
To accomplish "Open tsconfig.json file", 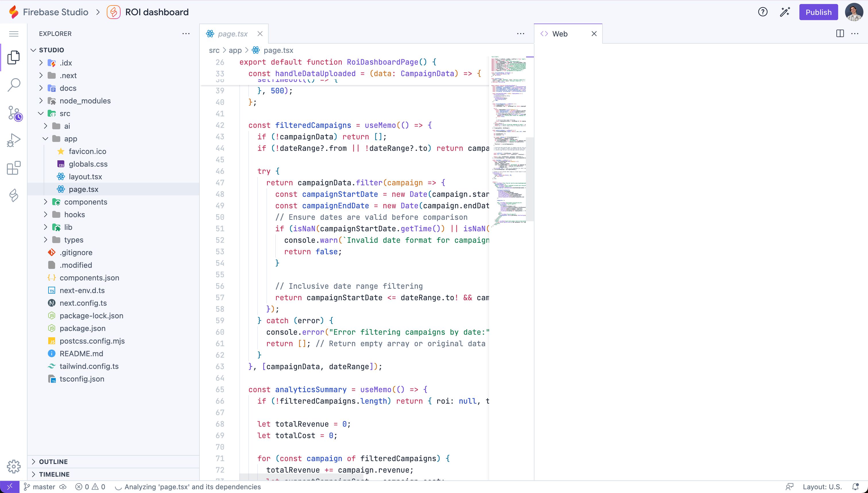I will coord(113,379).
